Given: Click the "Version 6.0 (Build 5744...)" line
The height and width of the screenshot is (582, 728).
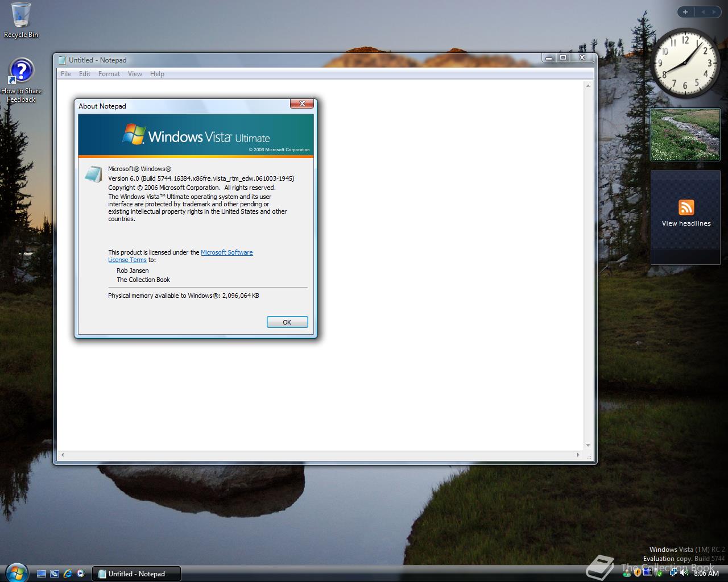Looking at the screenshot, I should pyautogui.click(x=201, y=178).
